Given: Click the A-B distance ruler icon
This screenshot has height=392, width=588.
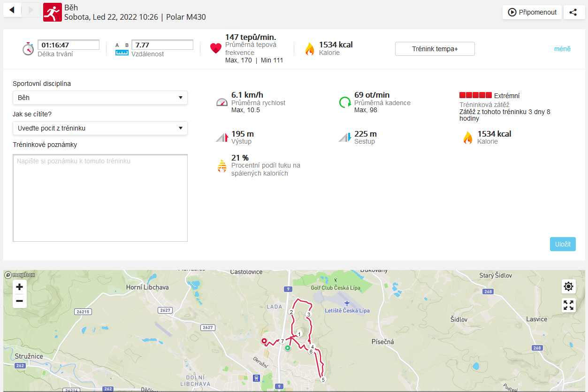Looking at the screenshot, I should click(122, 49).
